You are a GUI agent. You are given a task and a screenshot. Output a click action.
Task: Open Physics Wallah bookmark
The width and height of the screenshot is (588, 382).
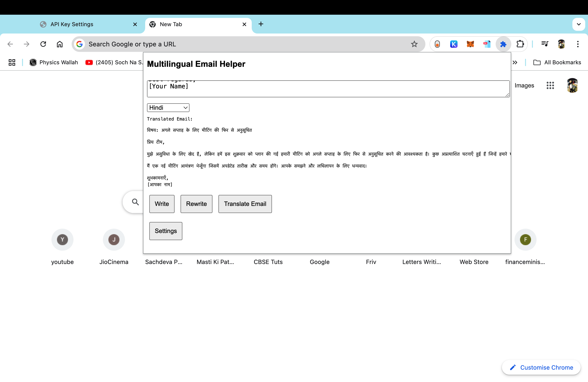54,62
